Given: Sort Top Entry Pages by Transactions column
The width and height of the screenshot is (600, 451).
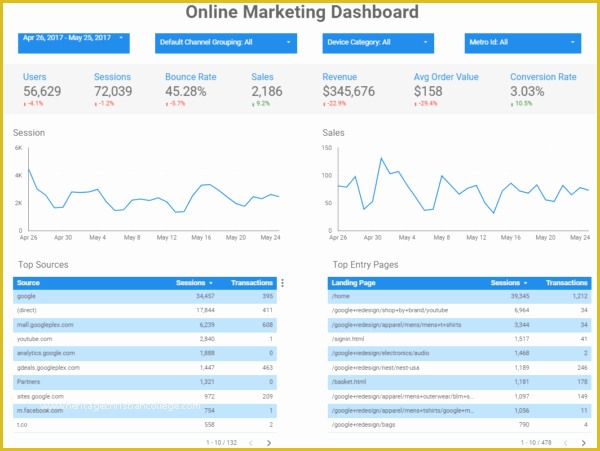Looking at the screenshot, I should (566, 283).
